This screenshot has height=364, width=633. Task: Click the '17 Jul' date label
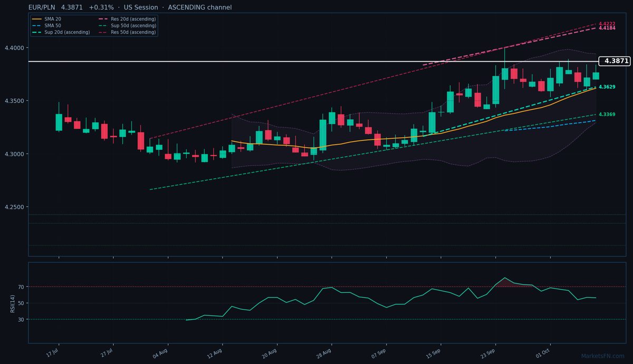52,352
